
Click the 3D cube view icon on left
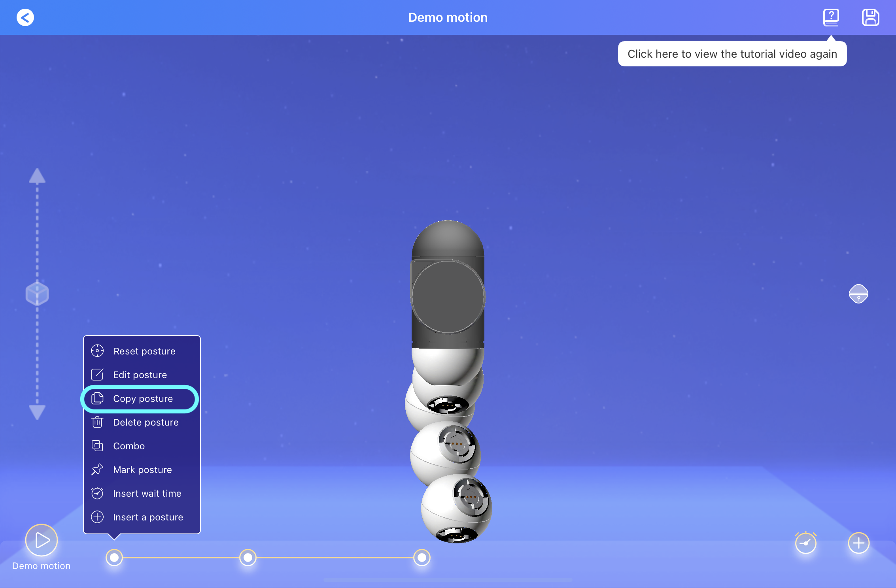(37, 293)
